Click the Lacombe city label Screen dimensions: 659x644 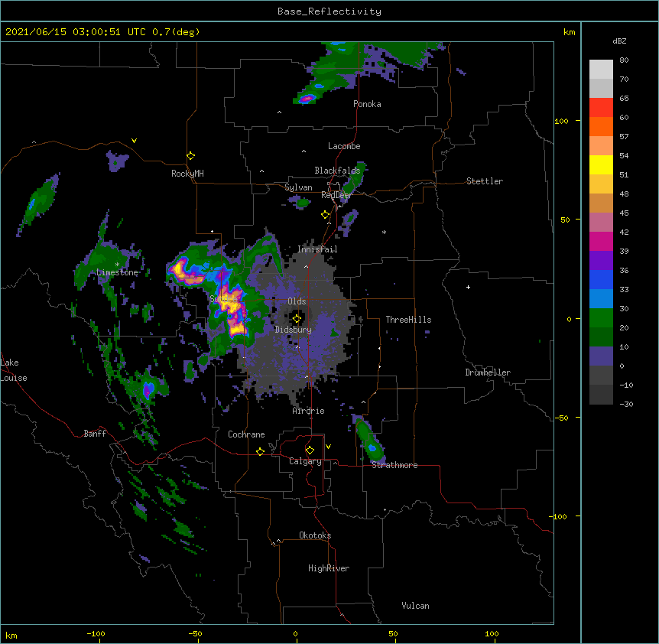344,146
